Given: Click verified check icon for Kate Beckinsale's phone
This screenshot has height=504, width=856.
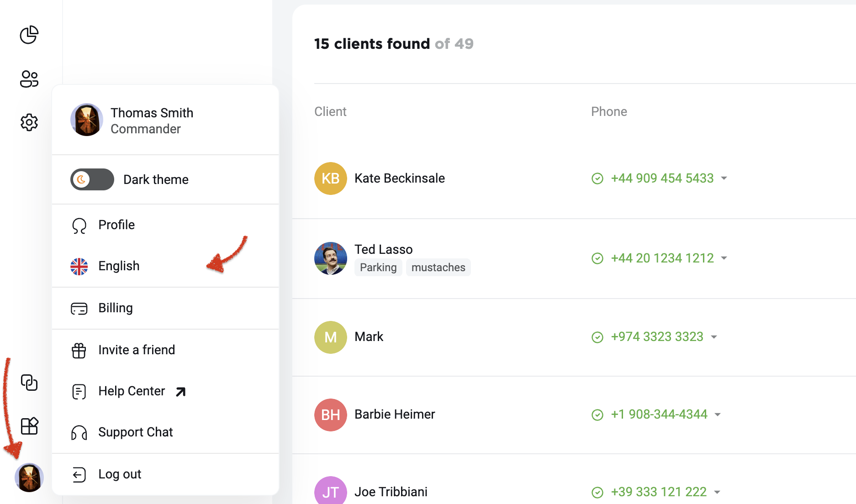Looking at the screenshot, I should (597, 178).
